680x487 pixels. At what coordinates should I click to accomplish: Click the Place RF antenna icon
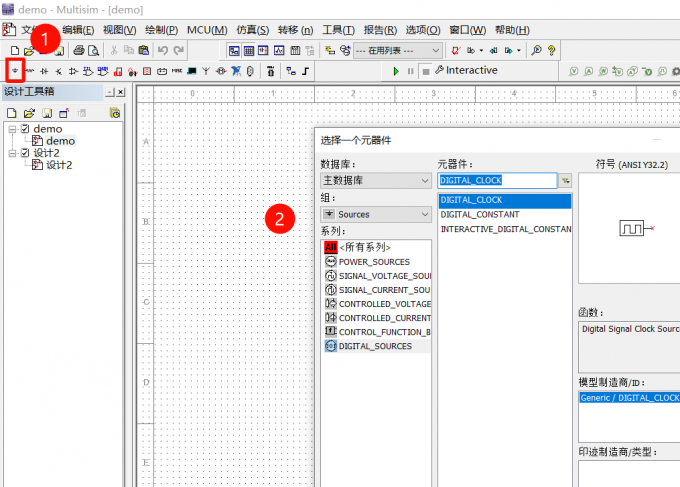pos(206,71)
